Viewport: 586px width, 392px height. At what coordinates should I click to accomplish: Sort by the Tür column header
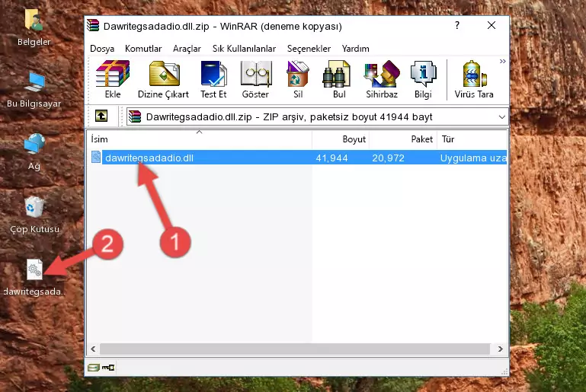472,139
